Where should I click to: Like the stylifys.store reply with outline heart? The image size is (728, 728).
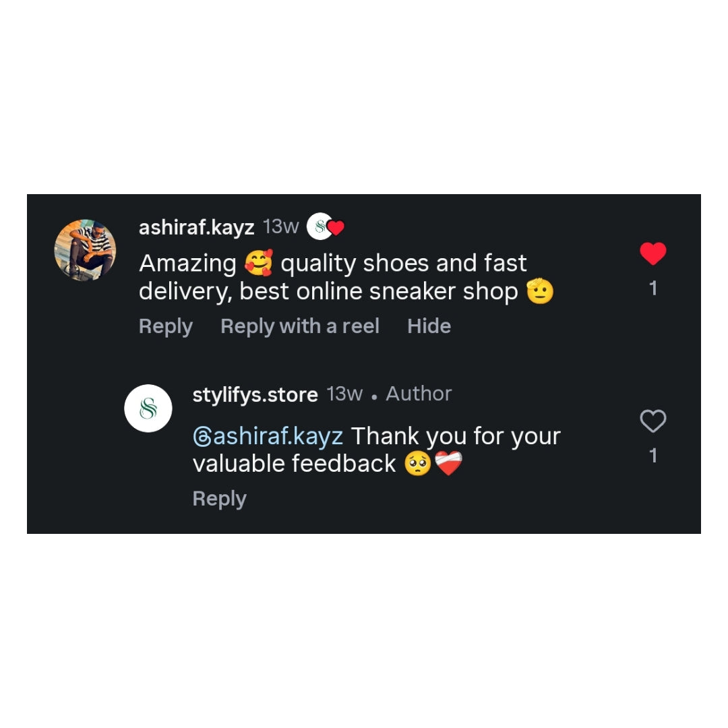click(653, 421)
